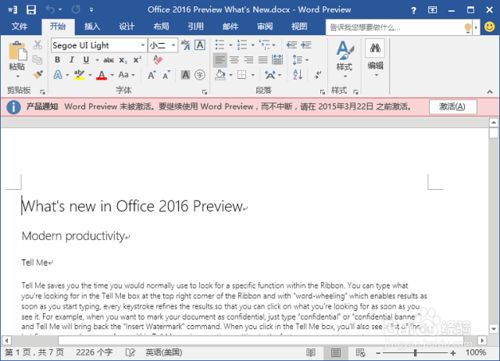The image size is (500, 361).
Task: Apply yellow text highlight color
Action: (79, 75)
